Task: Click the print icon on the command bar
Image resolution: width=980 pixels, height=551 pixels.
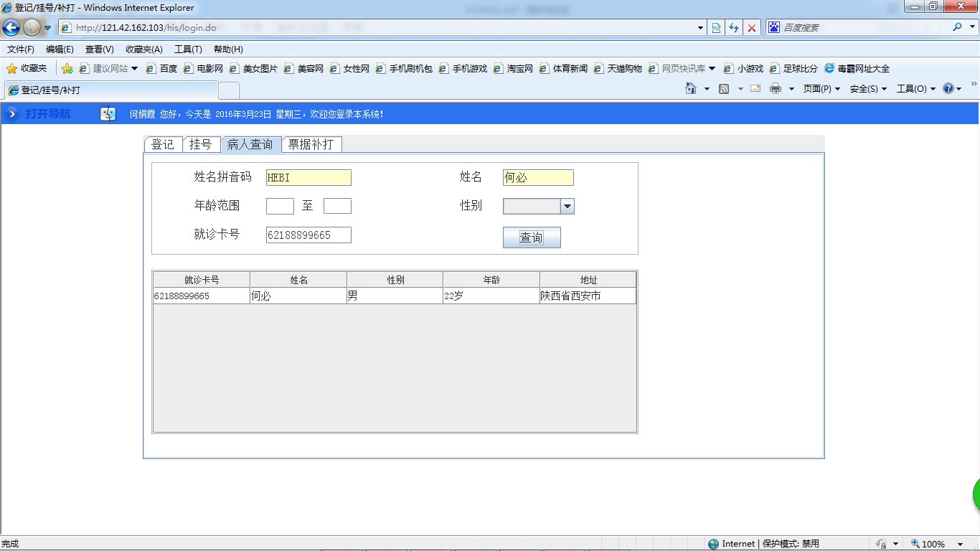Action: coord(776,88)
